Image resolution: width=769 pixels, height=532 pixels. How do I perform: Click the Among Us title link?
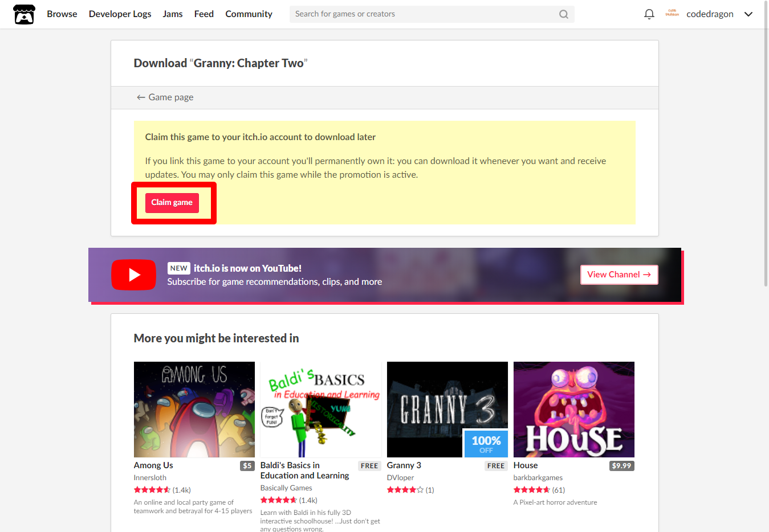click(153, 465)
